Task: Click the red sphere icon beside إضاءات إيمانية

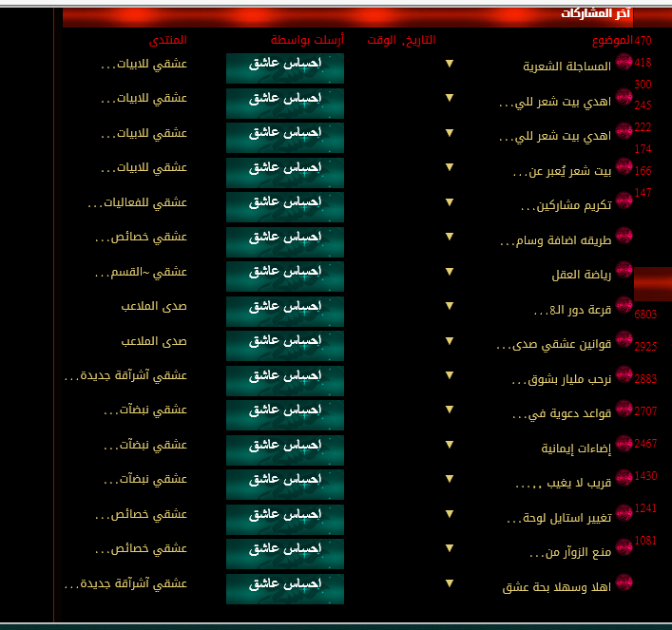Action: (x=624, y=444)
